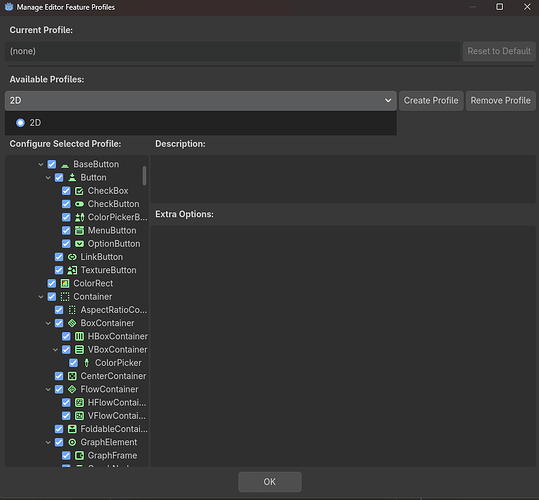Click the CheckBox node icon
This screenshot has width=539, height=500.
(79, 191)
